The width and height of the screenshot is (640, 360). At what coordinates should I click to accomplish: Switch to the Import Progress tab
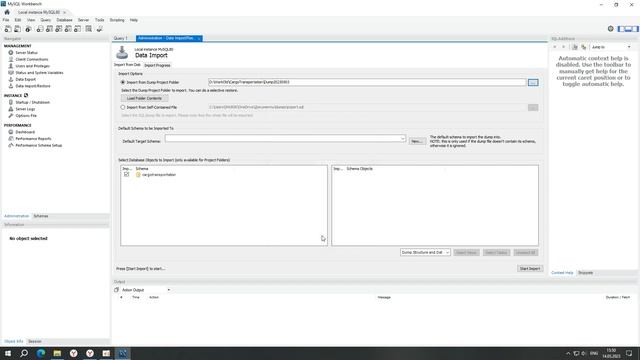(x=157, y=65)
